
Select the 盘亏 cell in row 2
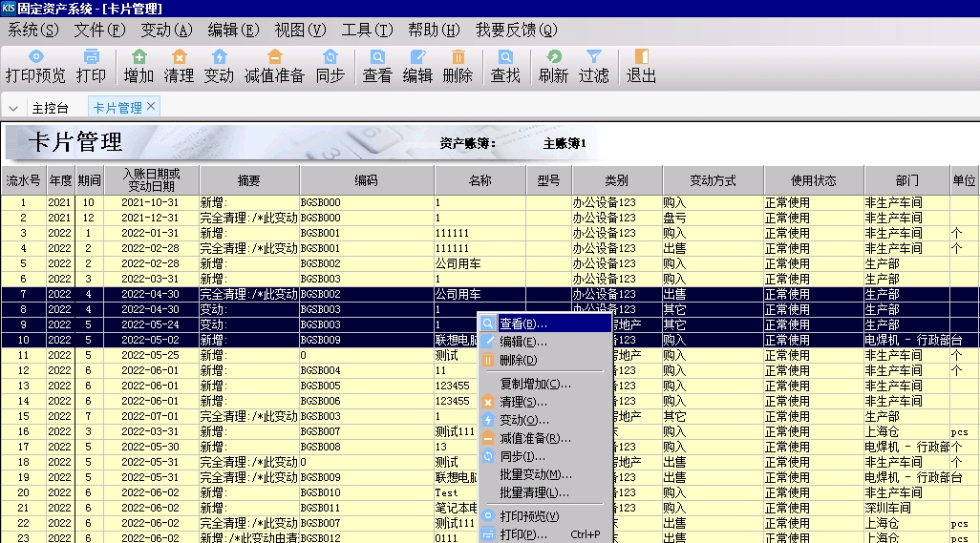(x=714, y=218)
